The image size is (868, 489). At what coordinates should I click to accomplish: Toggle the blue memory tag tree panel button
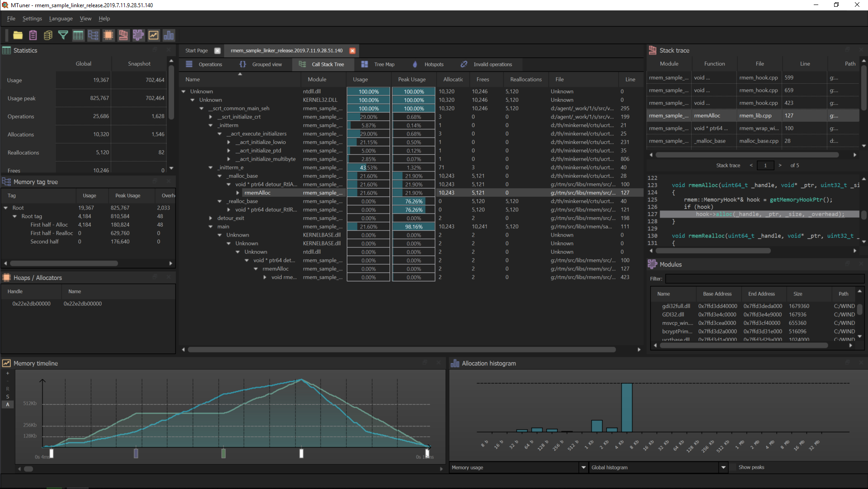point(93,35)
